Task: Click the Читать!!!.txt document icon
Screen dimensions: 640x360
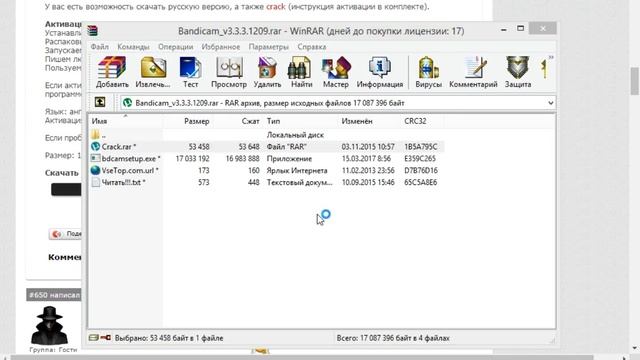Action: 96,182
